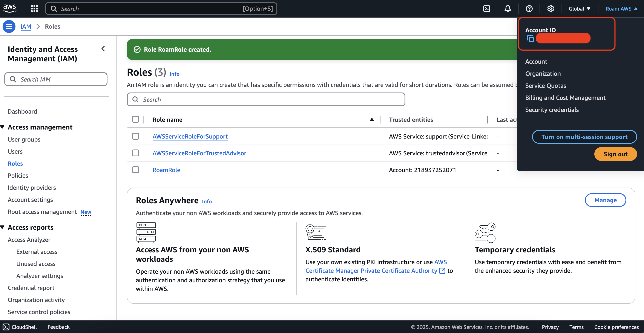Image resolution: width=644 pixels, height=333 pixels.
Task: Open the AWSServiceRoleForSupport role link
Action: coord(190,136)
